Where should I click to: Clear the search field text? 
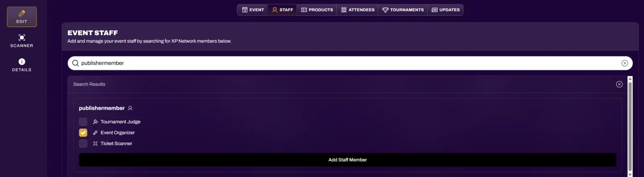coord(624,63)
